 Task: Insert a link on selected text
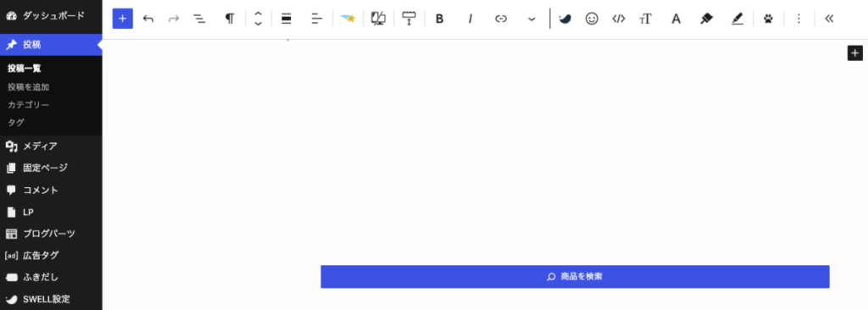[501, 19]
